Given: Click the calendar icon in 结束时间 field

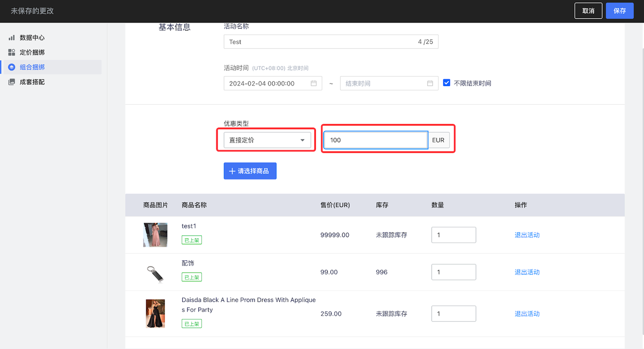Looking at the screenshot, I should (x=430, y=83).
